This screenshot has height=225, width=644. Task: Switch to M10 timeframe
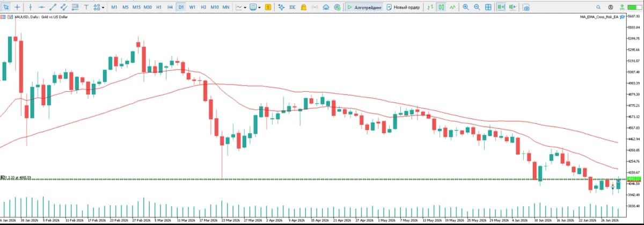pyautogui.click(x=214, y=7)
